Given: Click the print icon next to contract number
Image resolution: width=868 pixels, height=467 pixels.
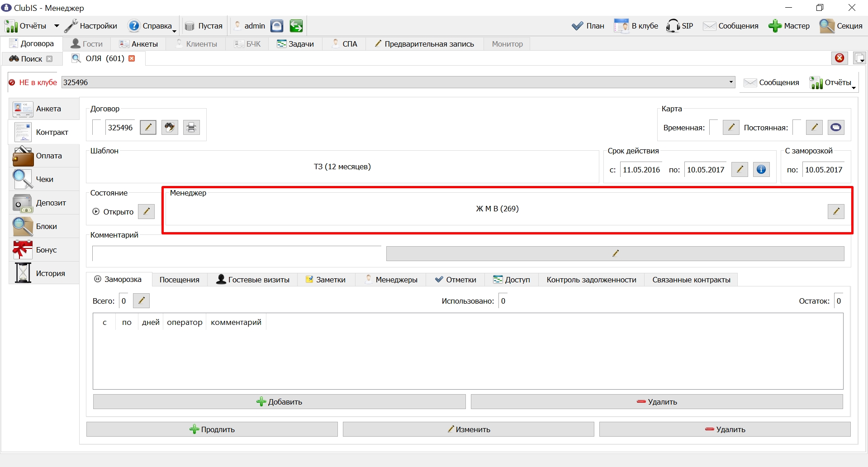Looking at the screenshot, I should [191, 128].
